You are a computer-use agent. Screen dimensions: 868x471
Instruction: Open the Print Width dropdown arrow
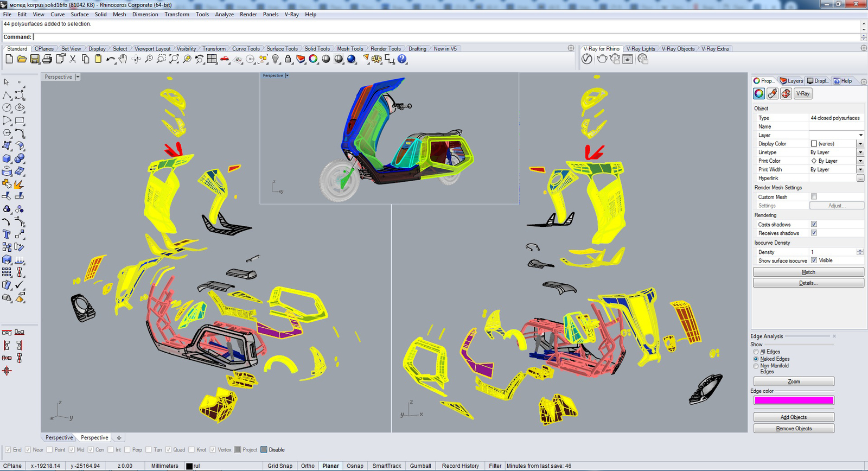(x=860, y=170)
